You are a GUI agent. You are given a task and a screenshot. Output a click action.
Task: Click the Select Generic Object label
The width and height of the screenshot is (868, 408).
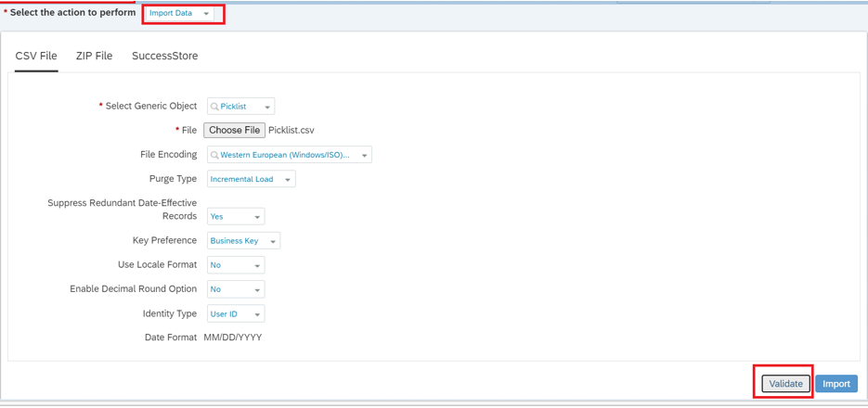tap(151, 106)
